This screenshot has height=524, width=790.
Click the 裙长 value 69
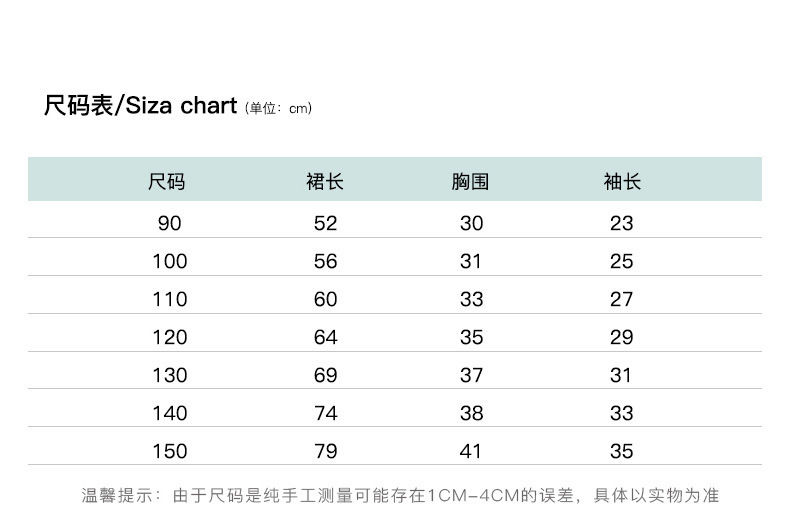pyautogui.click(x=326, y=375)
